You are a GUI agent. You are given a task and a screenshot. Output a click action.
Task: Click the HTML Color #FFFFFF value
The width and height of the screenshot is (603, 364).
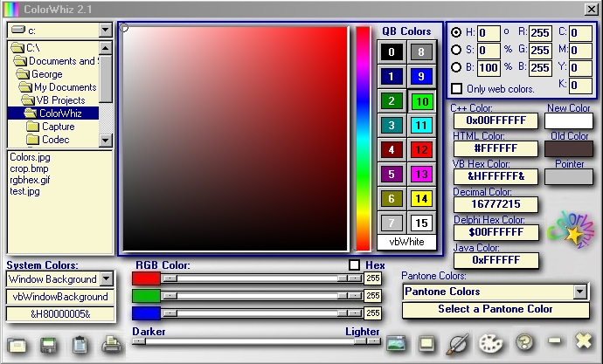pyautogui.click(x=496, y=148)
